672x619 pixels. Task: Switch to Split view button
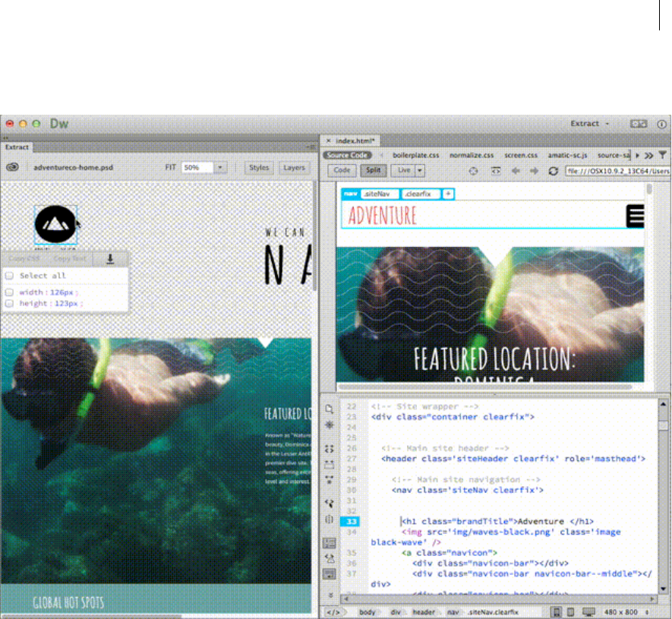tap(374, 171)
